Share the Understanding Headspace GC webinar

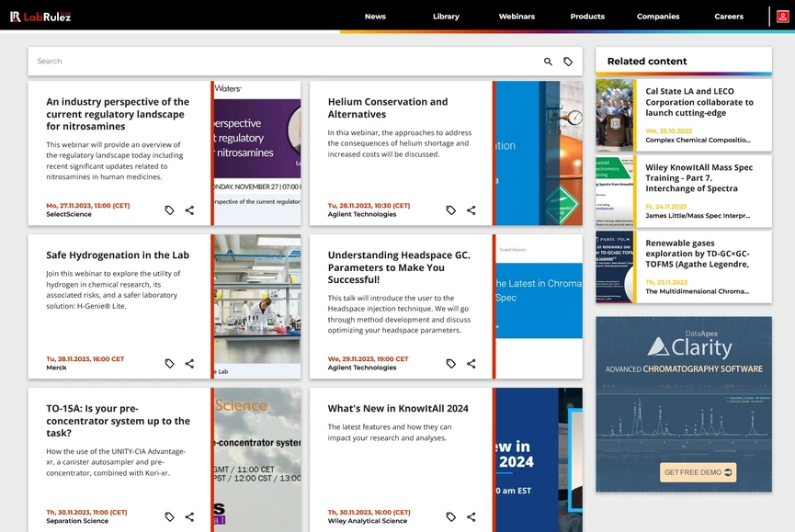(x=471, y=363)
